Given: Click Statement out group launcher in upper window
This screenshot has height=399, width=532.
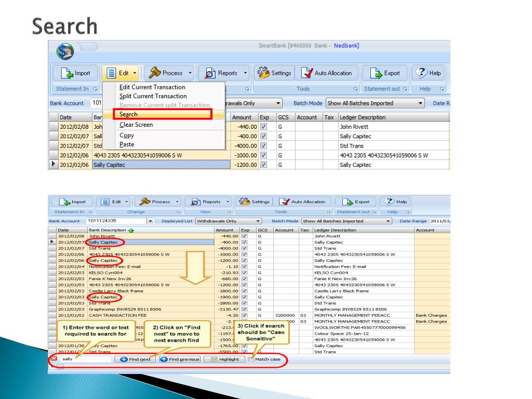Looking at the screenshot, I should [405, 89].
